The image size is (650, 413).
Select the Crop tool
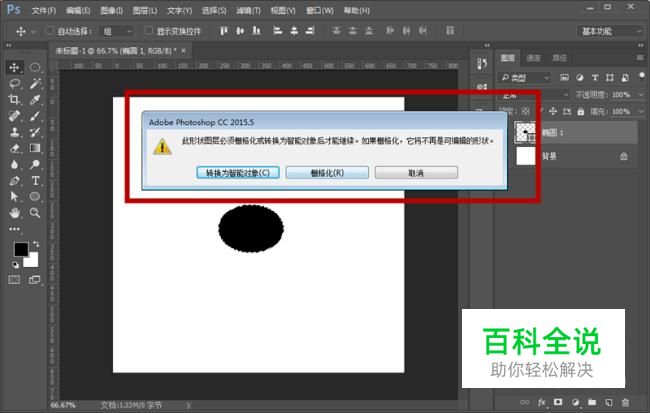(14, 100)
